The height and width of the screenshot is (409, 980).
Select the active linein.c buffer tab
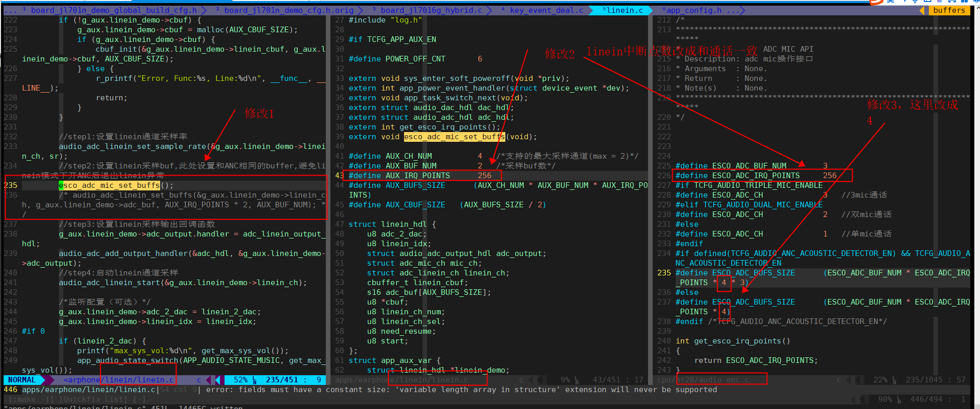(x=622, y=10)
